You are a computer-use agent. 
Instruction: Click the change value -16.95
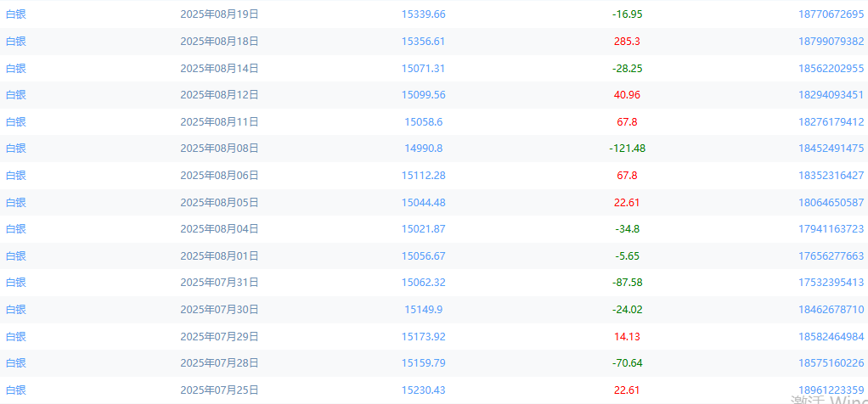pos(627,14)
